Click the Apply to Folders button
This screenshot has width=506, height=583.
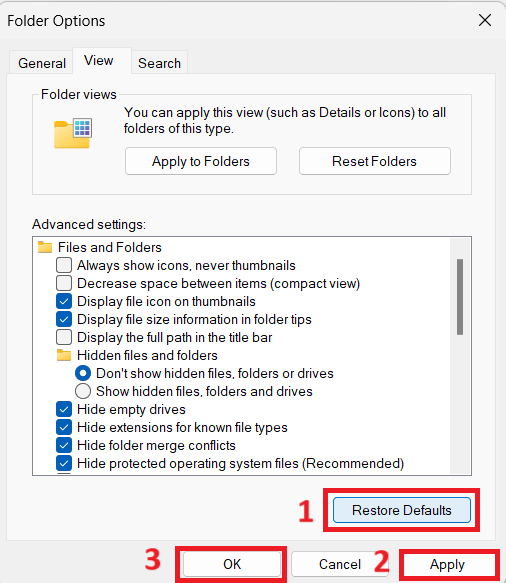[x=201, y=161]
